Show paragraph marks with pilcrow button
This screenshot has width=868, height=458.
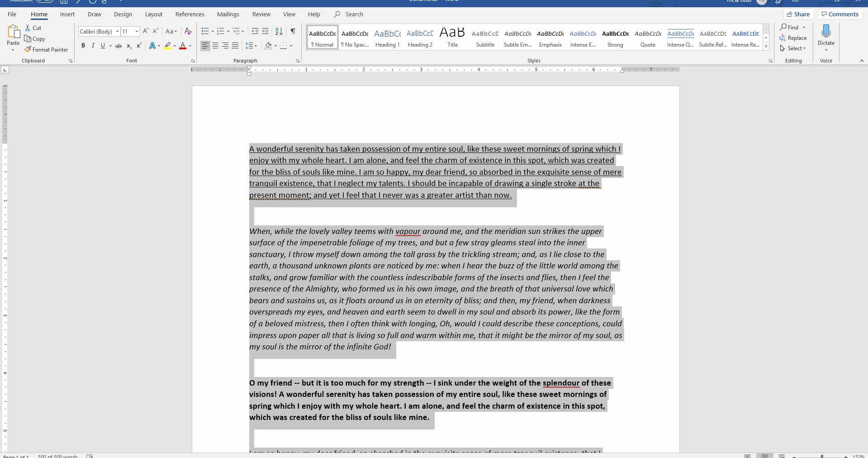pyautogui.click(x=293, y=31)
